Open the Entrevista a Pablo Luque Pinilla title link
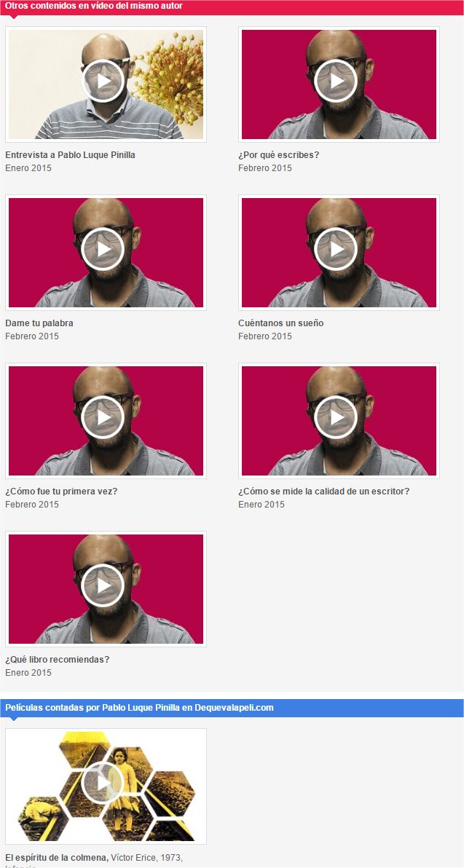Screen dimensions: 464x868 click(x=71, y=155)
